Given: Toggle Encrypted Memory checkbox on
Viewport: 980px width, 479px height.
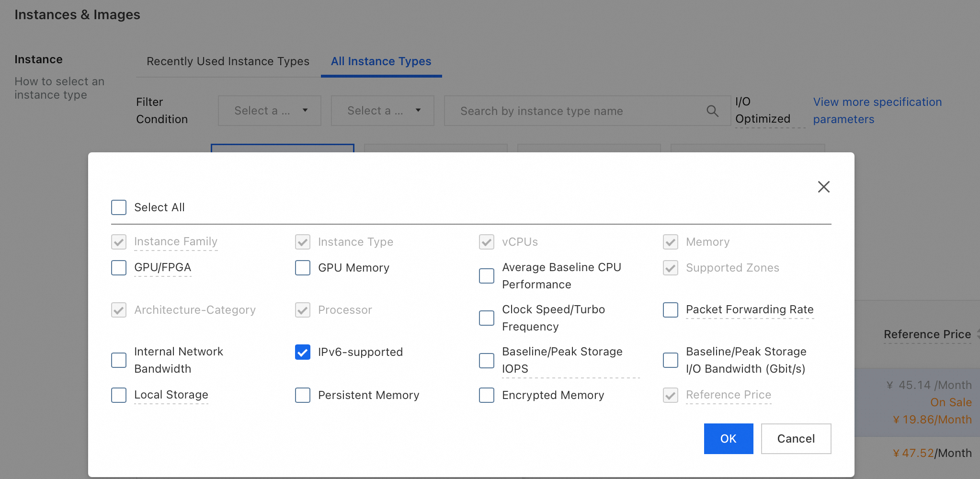Looking at the screenshot, I should point(487,395).
